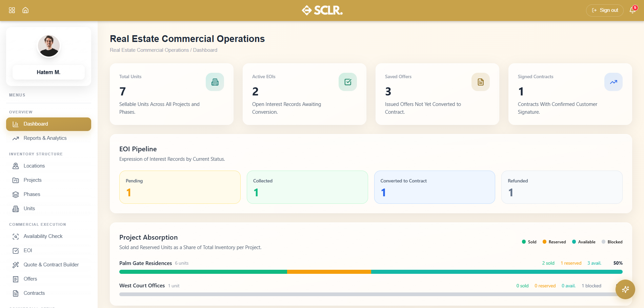The image size is (644, 308).
Task: Open EOI in sidebar
Action: click(x=48, y=250)
